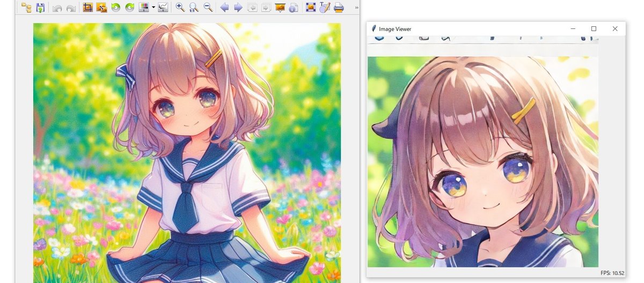
Task: Show image properties info icon
Action: point(294,8)
